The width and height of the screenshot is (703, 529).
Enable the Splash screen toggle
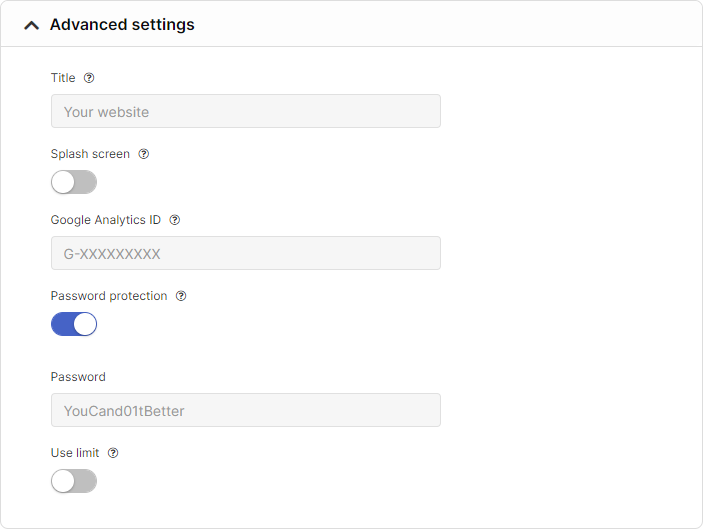click(74, 182)
